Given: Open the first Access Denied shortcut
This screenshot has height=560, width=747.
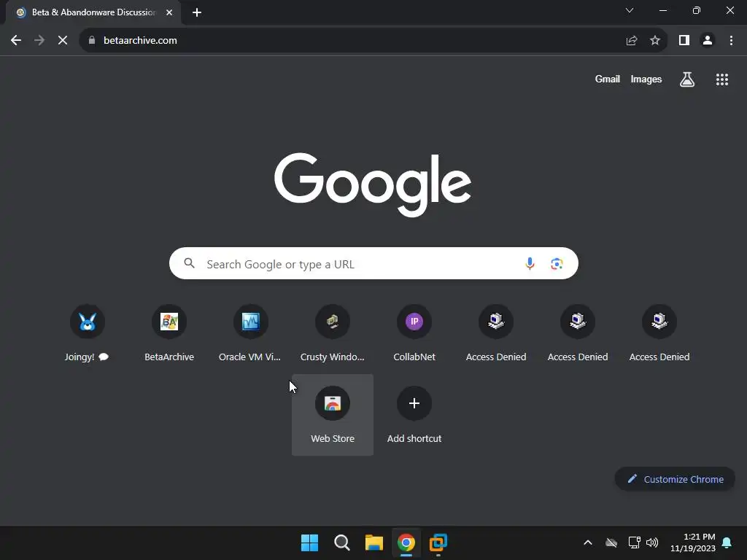Looking at the screenshot, I should 496,333.
